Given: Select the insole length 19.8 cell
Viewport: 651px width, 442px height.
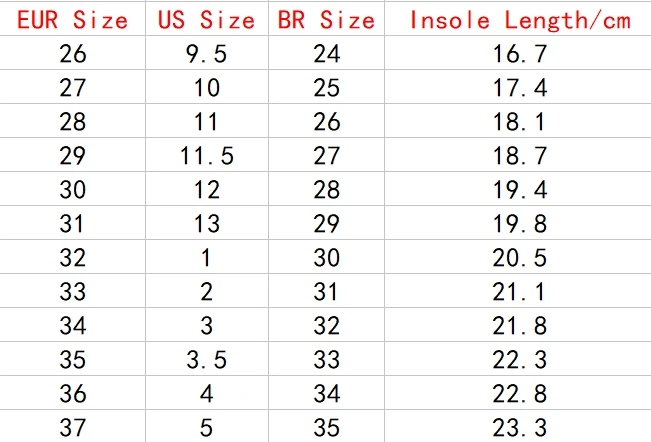Looking at the screenshot, I should (518, 223).
